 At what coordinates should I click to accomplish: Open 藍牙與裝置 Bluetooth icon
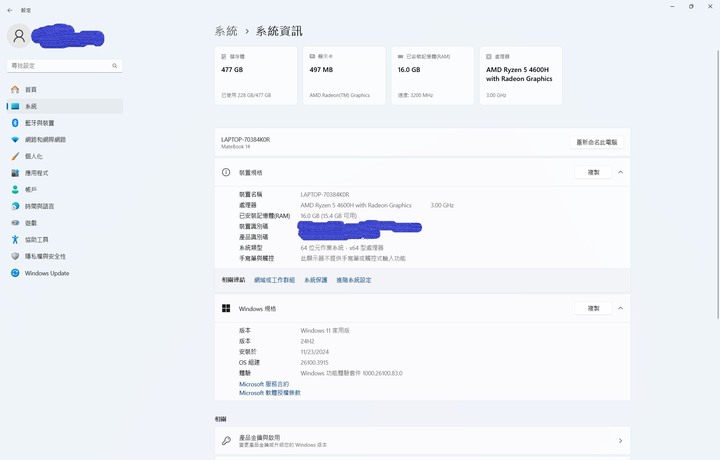pyautogui.click(x=15, y=123)
